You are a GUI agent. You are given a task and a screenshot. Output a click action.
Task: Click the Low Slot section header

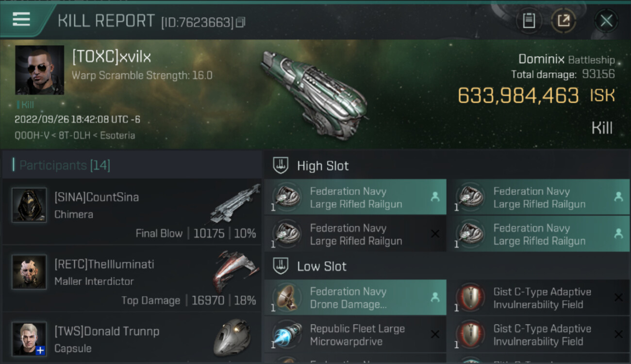pyautogui.click(x=321, y=266)
